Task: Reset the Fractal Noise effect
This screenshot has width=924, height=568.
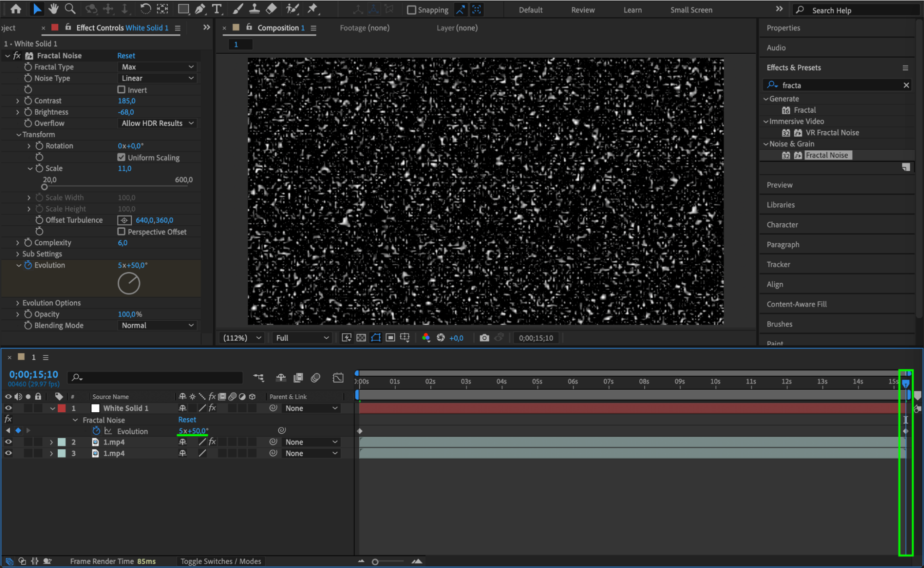Action: click(126, 55)
